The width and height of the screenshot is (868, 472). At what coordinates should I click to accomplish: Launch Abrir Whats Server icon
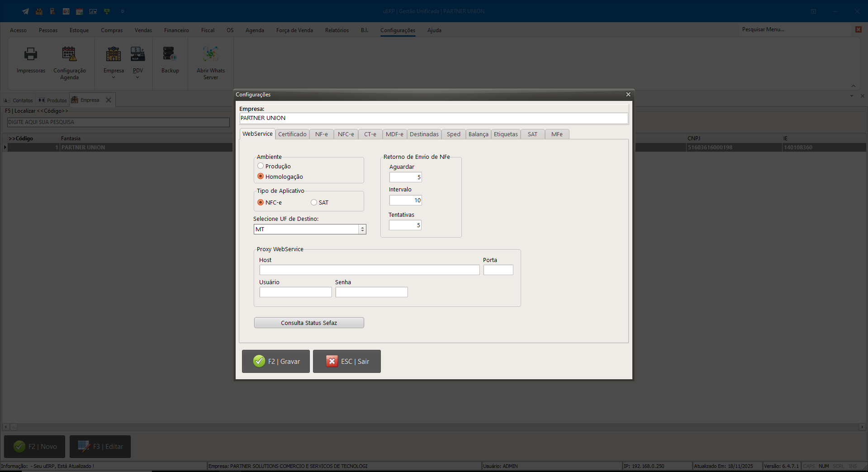pos(210,54)
